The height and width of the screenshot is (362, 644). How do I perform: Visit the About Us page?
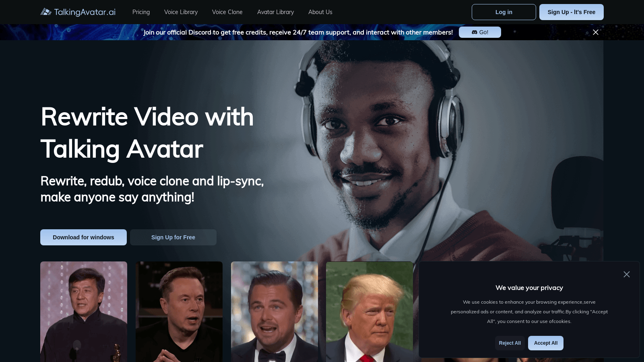click(x=320, y=12)
